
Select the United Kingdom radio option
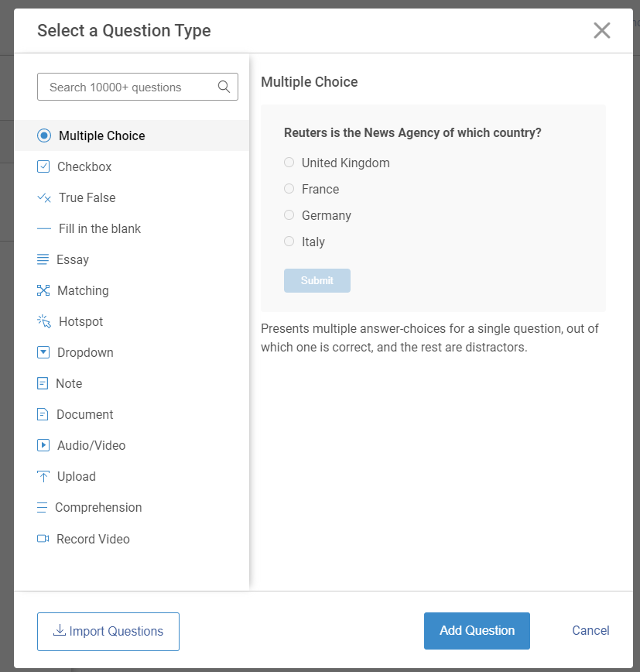coord(289,163)
